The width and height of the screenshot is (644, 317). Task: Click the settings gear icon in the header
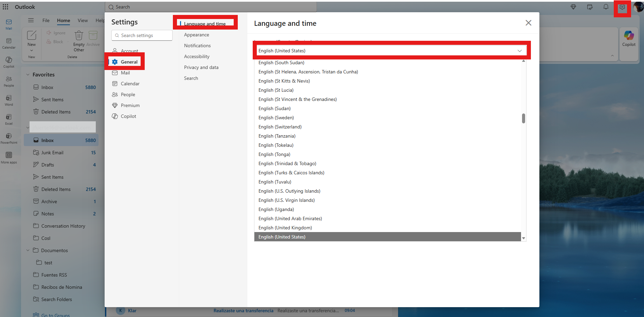pos(622,7)
